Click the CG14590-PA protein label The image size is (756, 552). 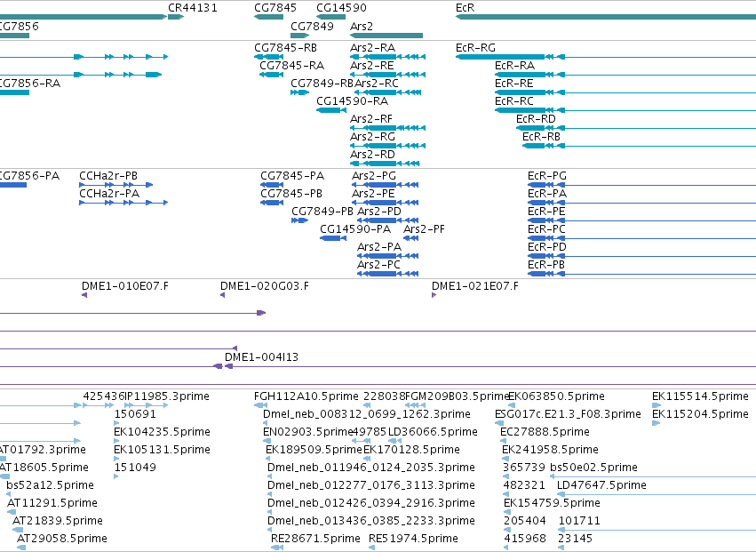(355, 229)
